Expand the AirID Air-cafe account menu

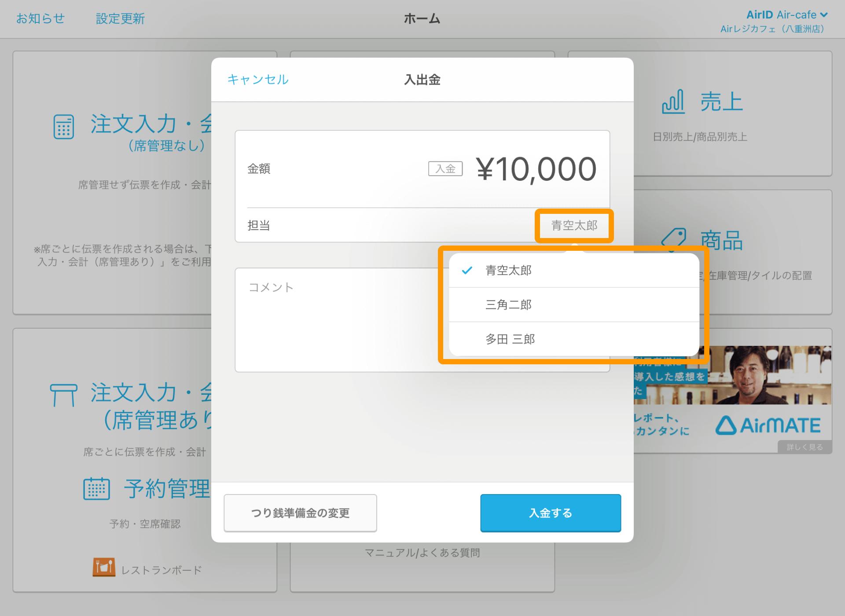click(x=787, y=15)
